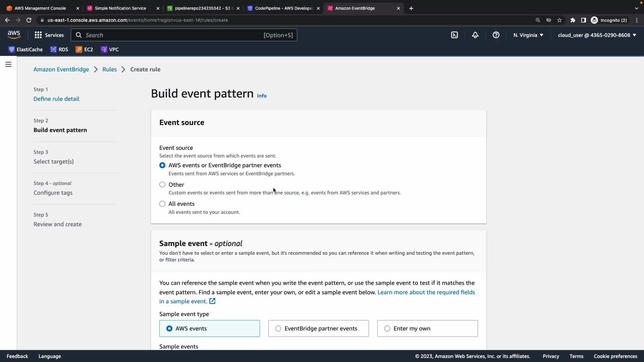The width and height of the screenshot is (644, 362).
Task: Select the Other event source option
Action: 162,185
